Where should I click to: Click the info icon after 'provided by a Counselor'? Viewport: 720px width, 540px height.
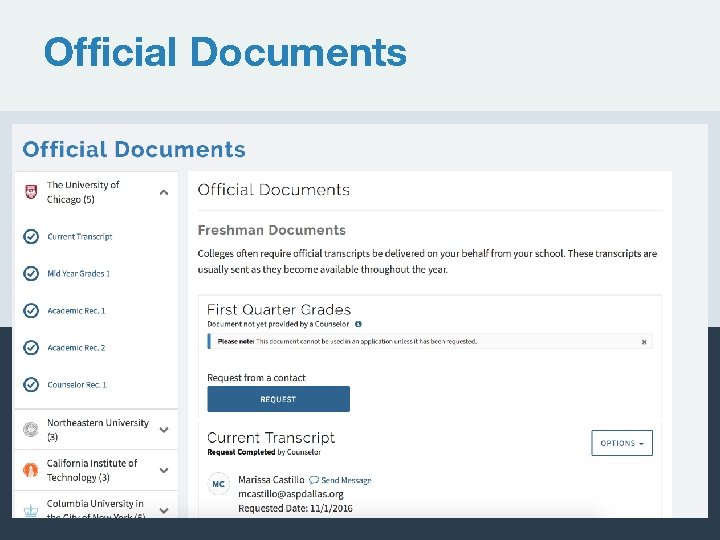pos(358,324)
